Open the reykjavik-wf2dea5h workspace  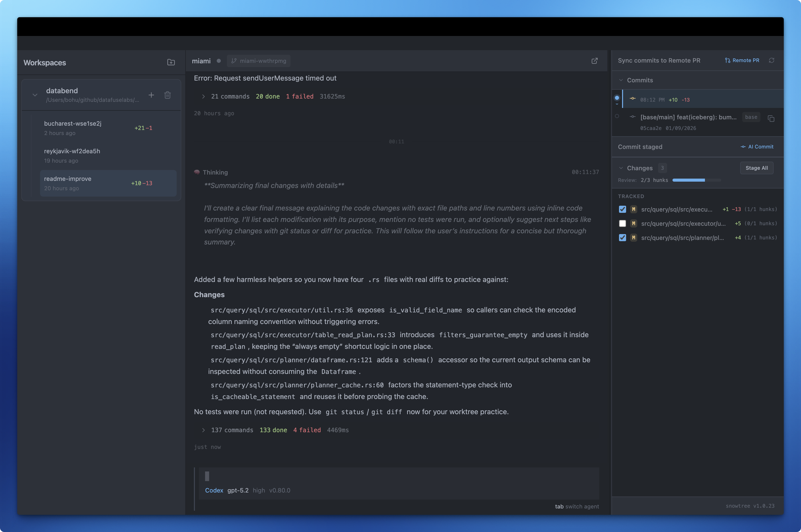tap(72, 155)
